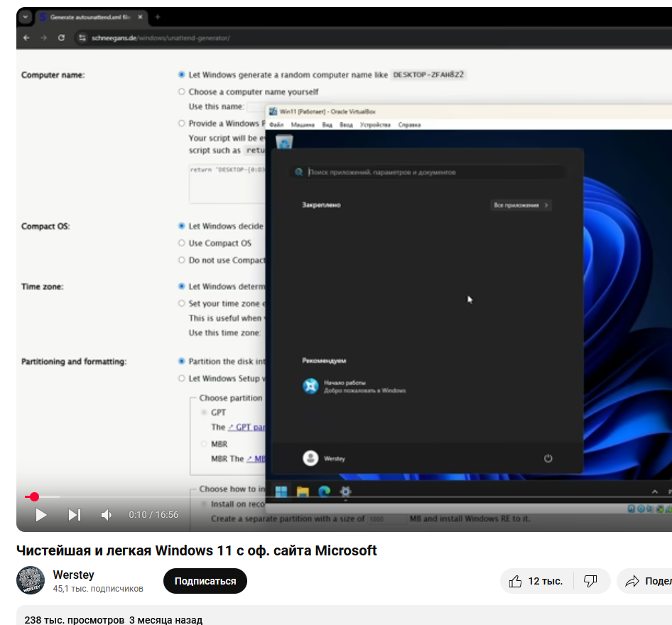Click recovery partition size field
The image size is (672, 625).
(x=386, y=518)
